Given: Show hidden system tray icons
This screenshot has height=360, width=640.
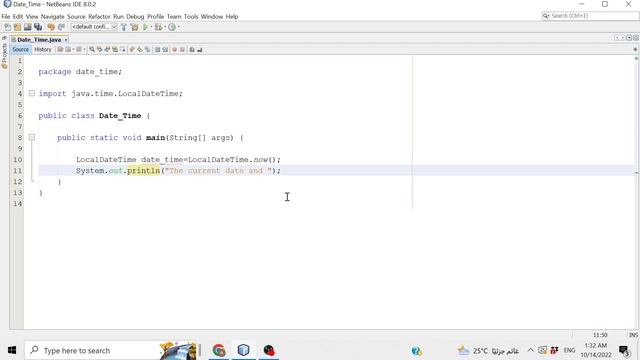Looking at the screenshot, I should click(x=530, y=350).
